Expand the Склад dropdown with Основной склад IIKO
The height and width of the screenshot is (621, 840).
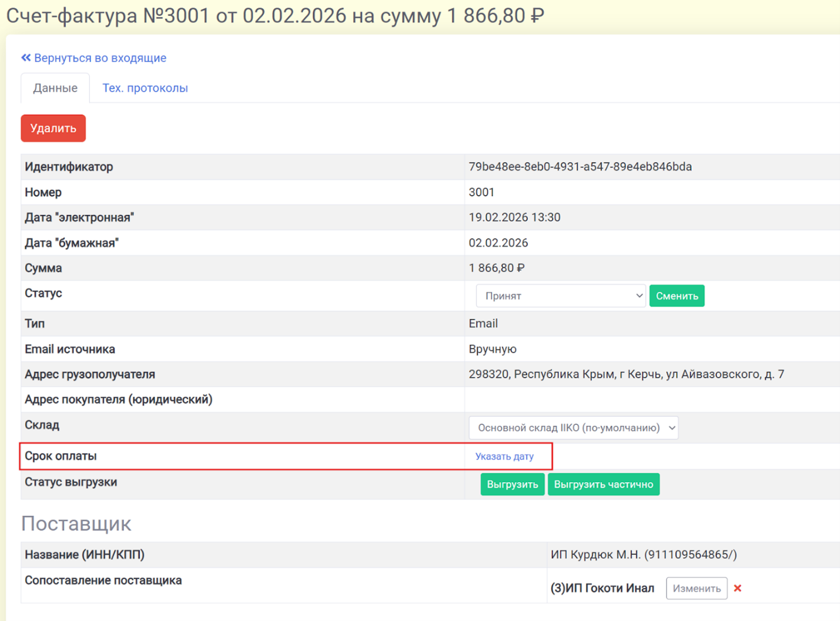573,428
